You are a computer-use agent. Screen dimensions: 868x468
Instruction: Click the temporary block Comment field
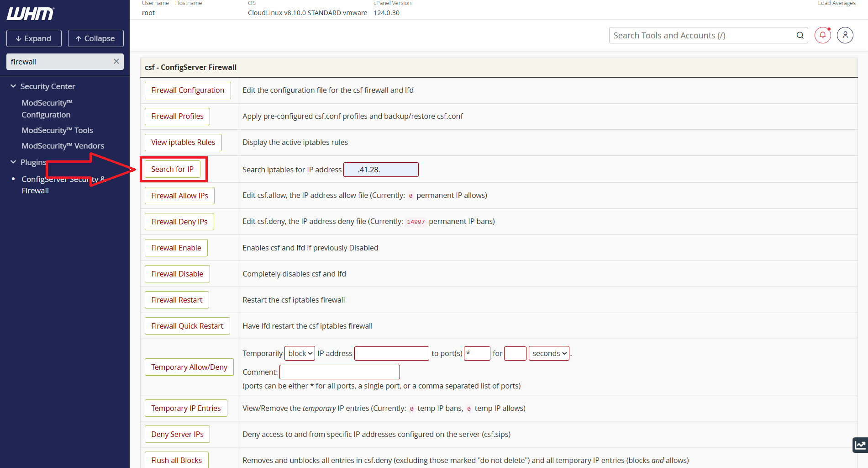coord(339,372)
